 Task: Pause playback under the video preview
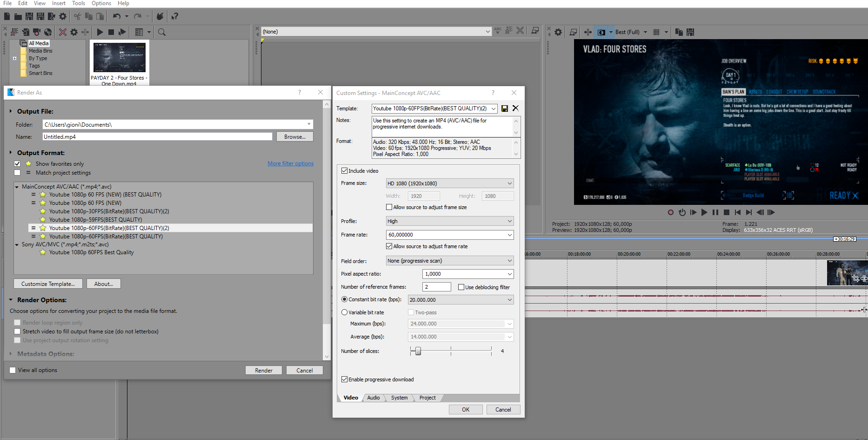click(x=715, y=212)
